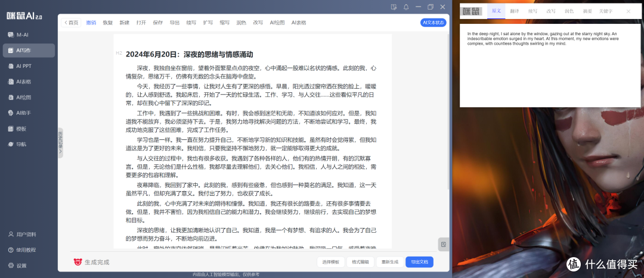Click the red mascot icon beside 生成完成
644x278 pixels.
(x=78, y=262)
